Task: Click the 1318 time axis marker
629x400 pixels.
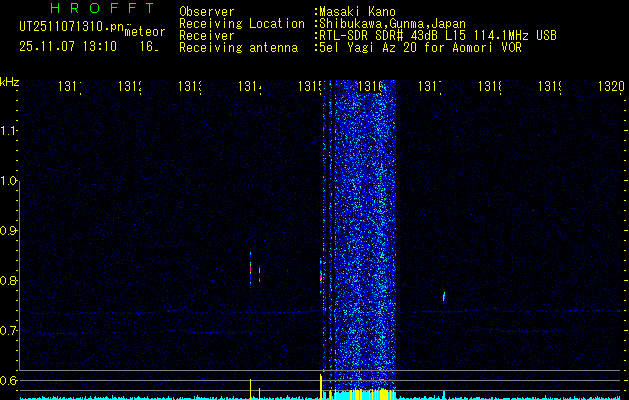Action: click(490, 86)
